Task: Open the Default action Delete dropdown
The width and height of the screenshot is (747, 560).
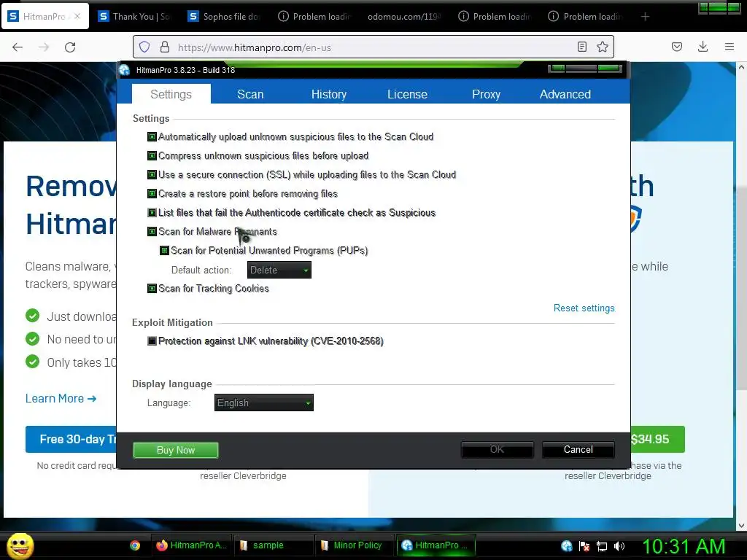Action: (279, 270)
